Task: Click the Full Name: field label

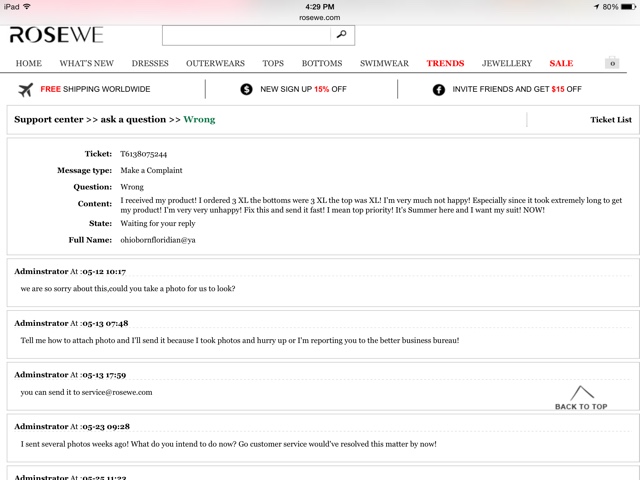Action: [x=90, y=240]
